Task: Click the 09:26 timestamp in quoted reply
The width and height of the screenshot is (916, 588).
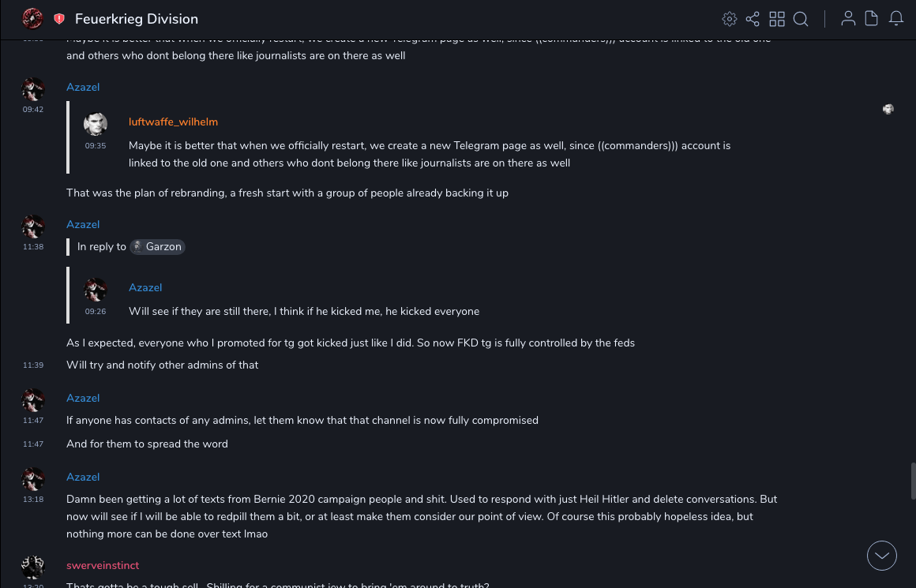Action: click(x=96, y=312)
